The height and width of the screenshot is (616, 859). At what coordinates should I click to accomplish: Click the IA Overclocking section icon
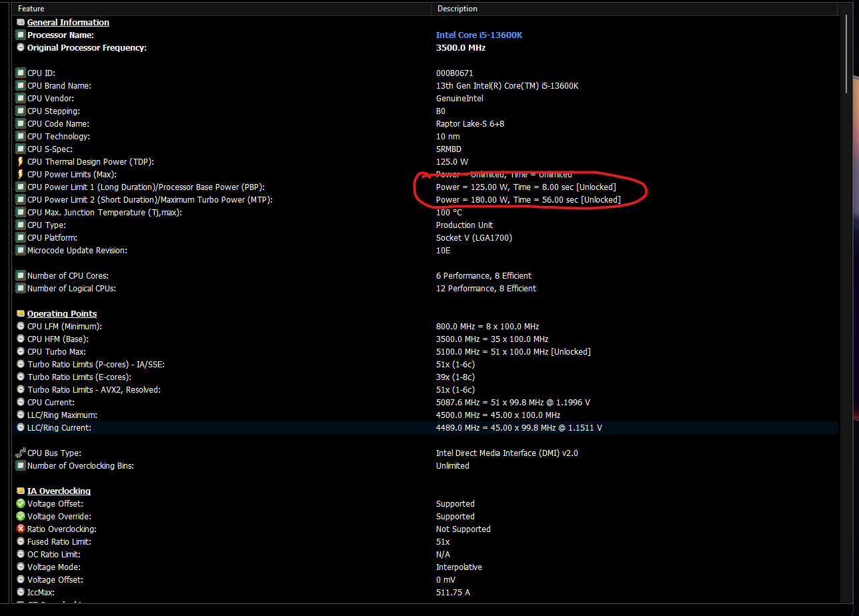21,491
